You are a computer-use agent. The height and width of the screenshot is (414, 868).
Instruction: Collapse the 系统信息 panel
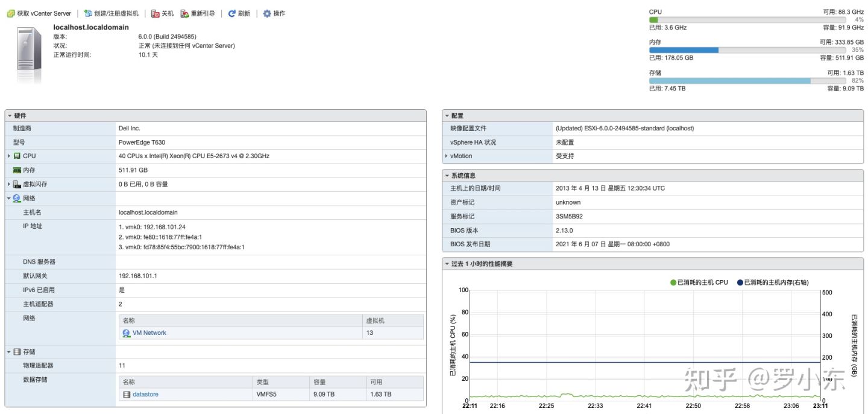click(x=447, y=175)
